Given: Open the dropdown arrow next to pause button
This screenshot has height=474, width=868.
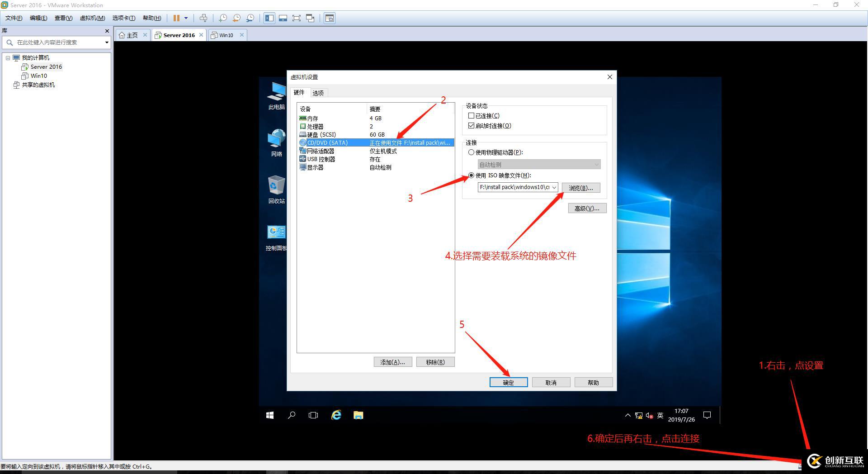Looking at the screenshot, I should click(186, 18).
